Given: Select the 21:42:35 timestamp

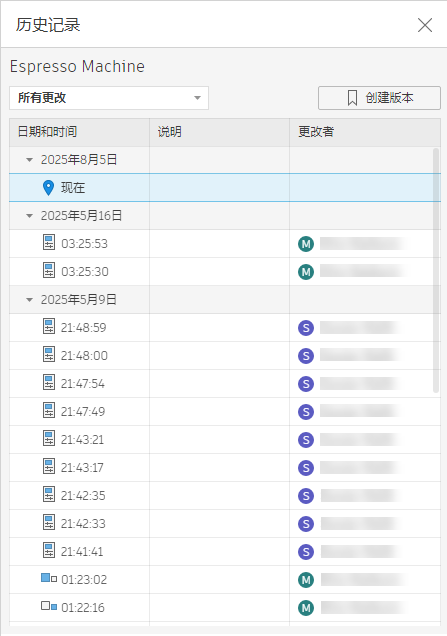Looking at the screenshot, I should (x=83, y=496).
